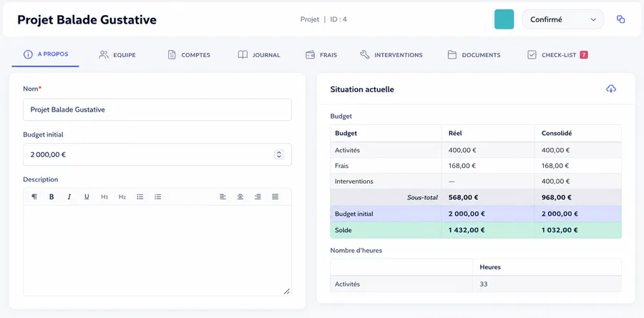
Task: Click the Frais Réel value 168,00 €
Action: click(x=462, y=166)
